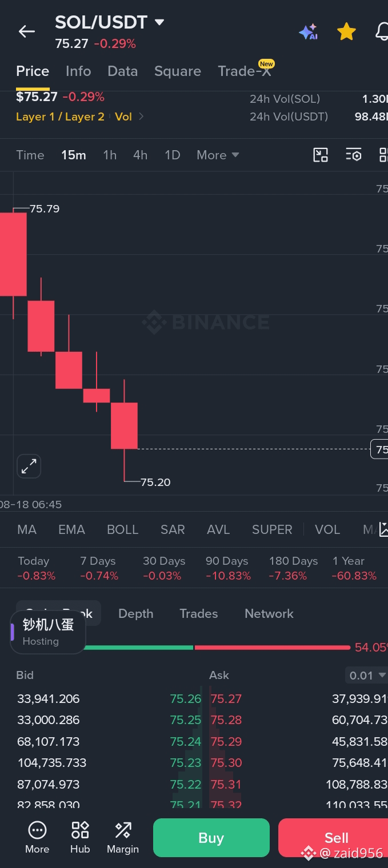
Task: Tap the green Buy button
Action: pos(211,838)
